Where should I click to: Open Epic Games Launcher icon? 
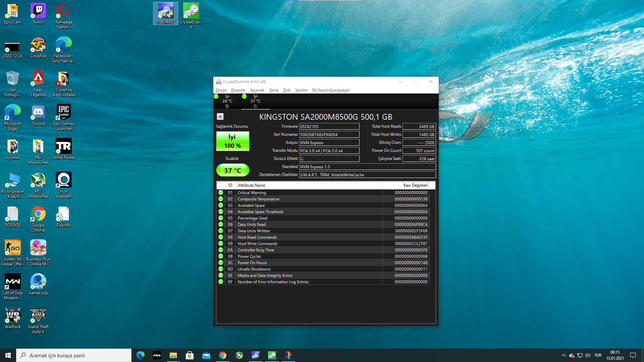coord(63,118)
